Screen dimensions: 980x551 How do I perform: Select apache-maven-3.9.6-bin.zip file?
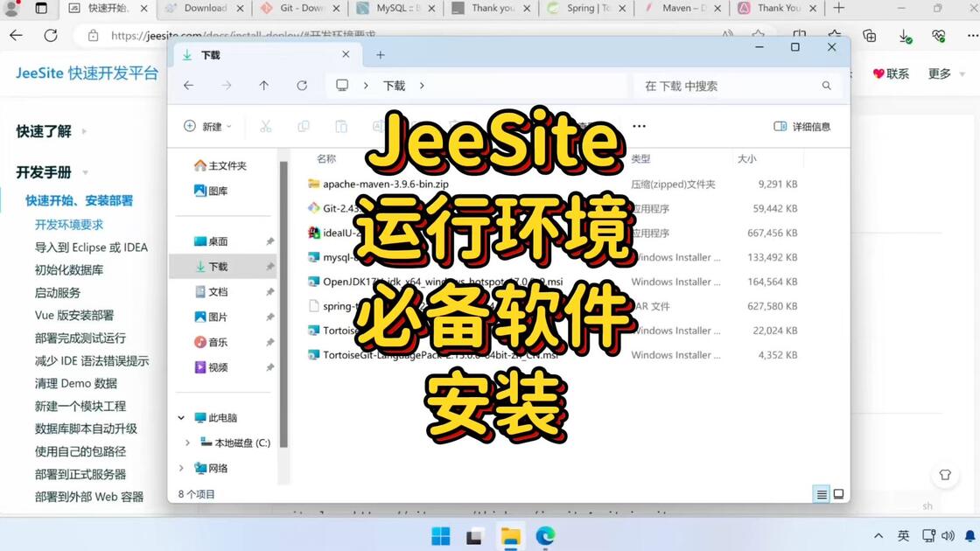pyautogui.click(x=386, y=185)
